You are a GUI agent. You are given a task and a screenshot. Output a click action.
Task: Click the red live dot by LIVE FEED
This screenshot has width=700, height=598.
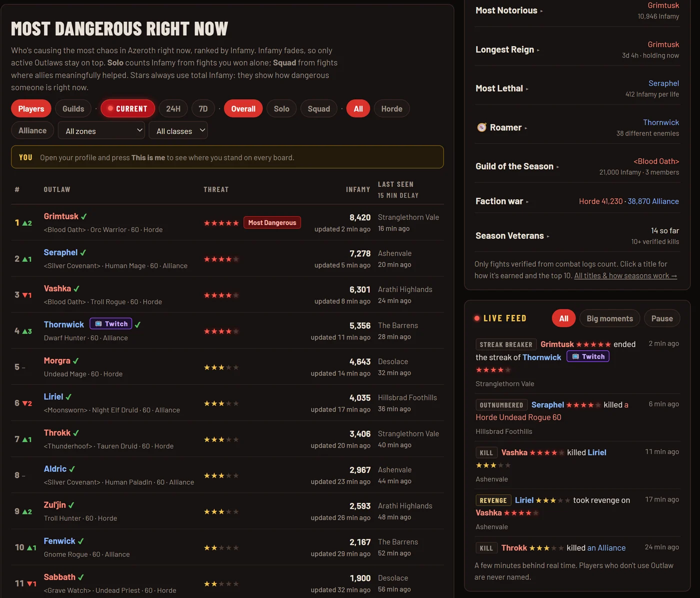click(x=477, y=318)
